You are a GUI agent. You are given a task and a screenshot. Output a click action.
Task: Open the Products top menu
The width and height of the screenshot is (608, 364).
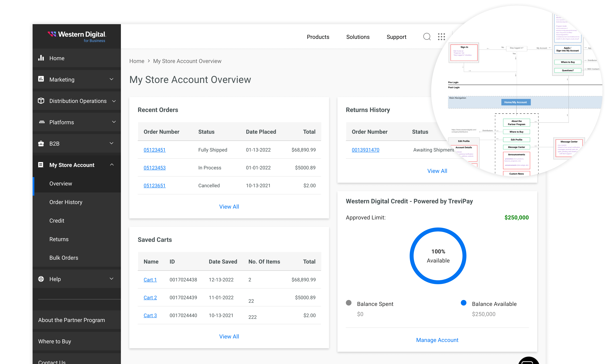click(x=318, y=37)
